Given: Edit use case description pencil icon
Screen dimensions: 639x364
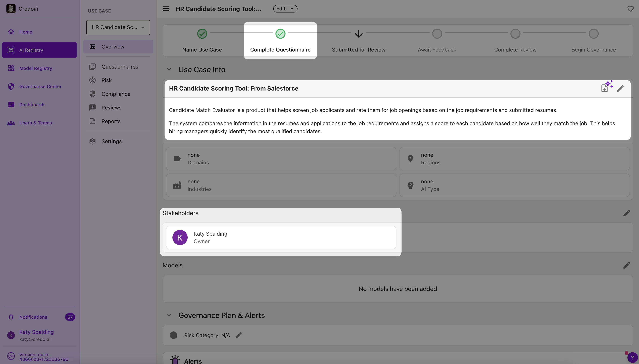Looking at the screenshot, I should coord(620,88).
